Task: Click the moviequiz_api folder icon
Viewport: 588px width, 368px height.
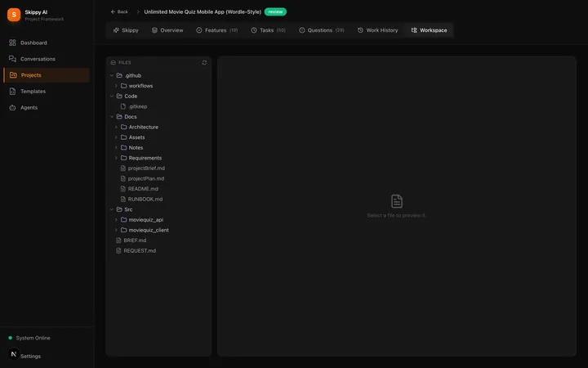Action: (x=124, y=220)
